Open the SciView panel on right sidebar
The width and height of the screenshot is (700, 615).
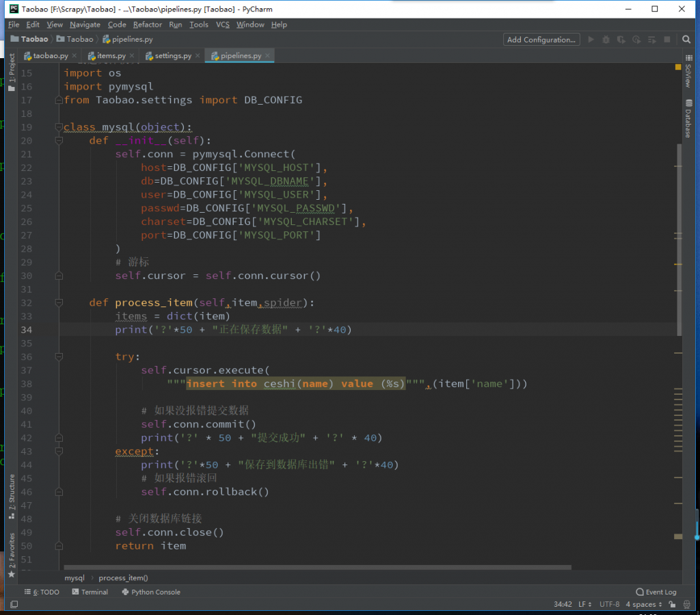(x=688, y=75)
